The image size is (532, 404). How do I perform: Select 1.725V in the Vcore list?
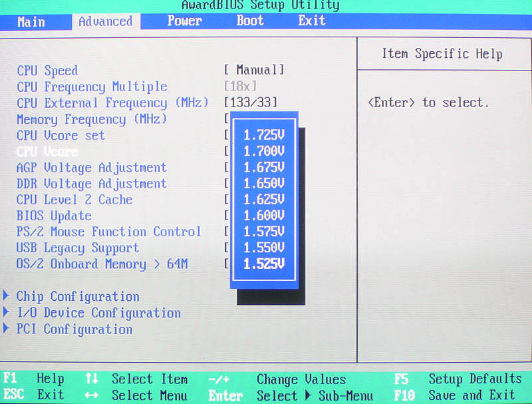click(264, 135)
